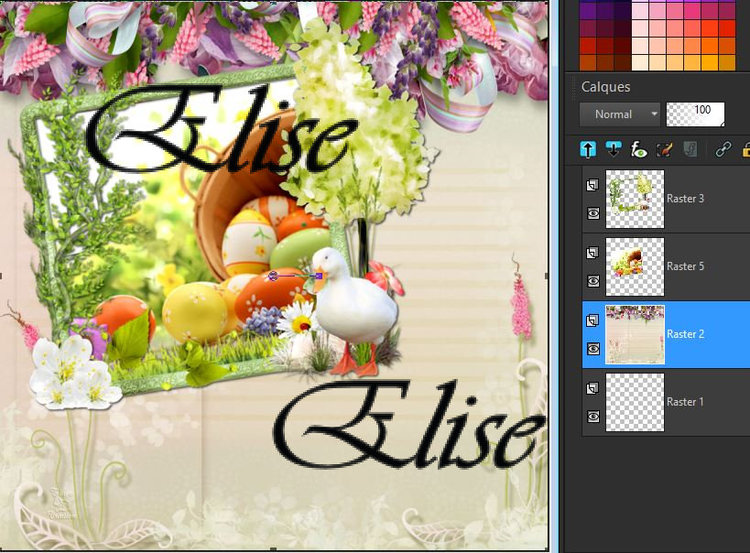
Task: Click the blue down-arrow layer icon
Action: [x=613, y=150]
